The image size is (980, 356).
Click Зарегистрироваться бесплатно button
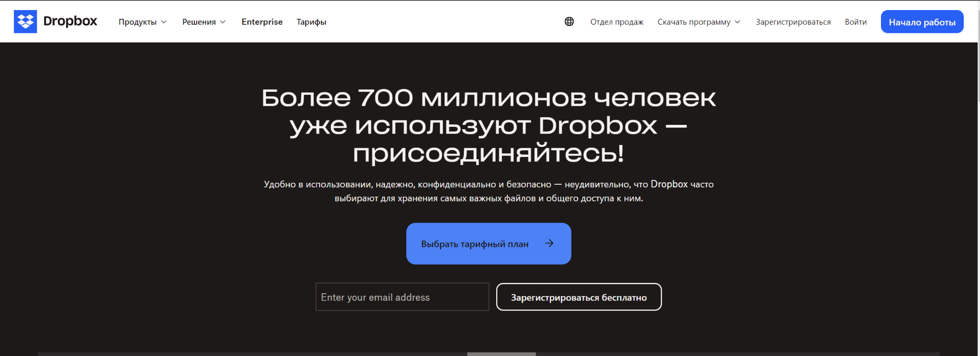[x=579, y=297]
